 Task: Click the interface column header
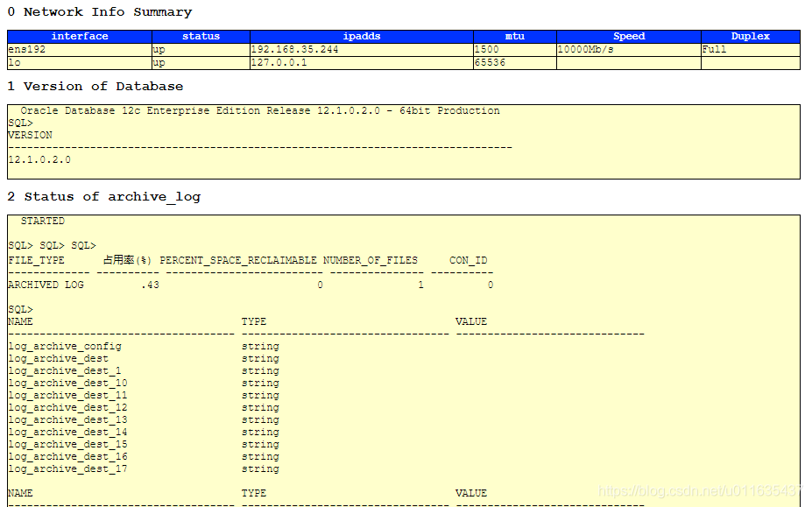80,36
